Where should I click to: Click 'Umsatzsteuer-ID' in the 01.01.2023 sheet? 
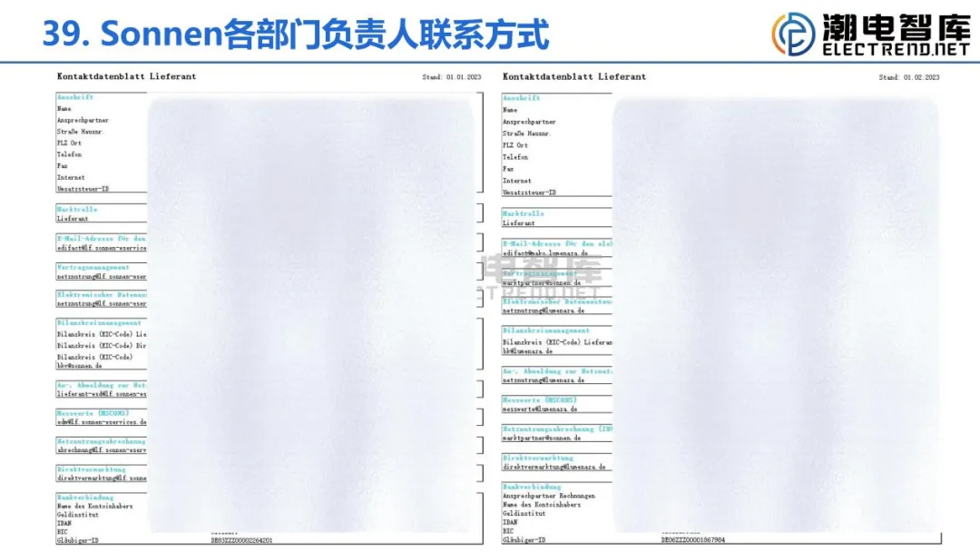pos(83,189)
